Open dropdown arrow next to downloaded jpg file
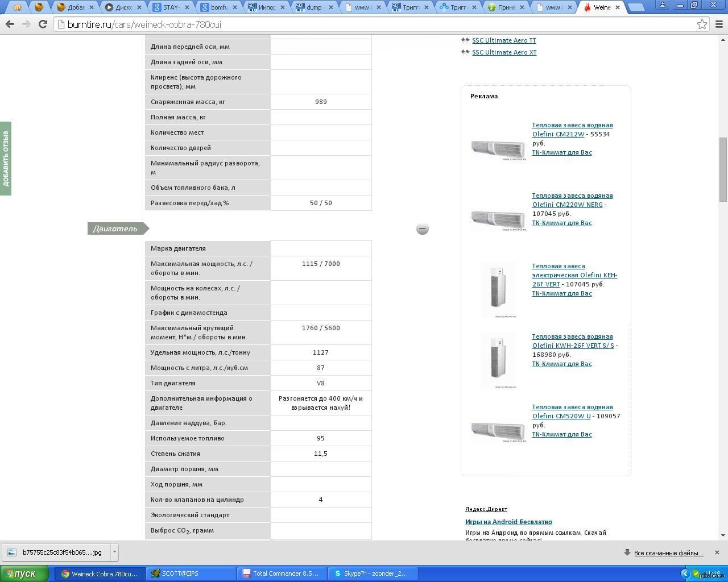 click(x=114, y=552)
